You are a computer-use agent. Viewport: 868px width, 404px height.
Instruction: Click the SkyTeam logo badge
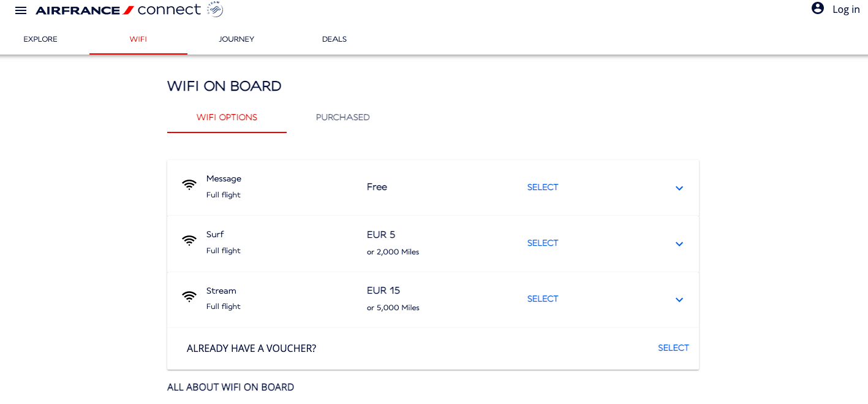[x=214, y=9]
